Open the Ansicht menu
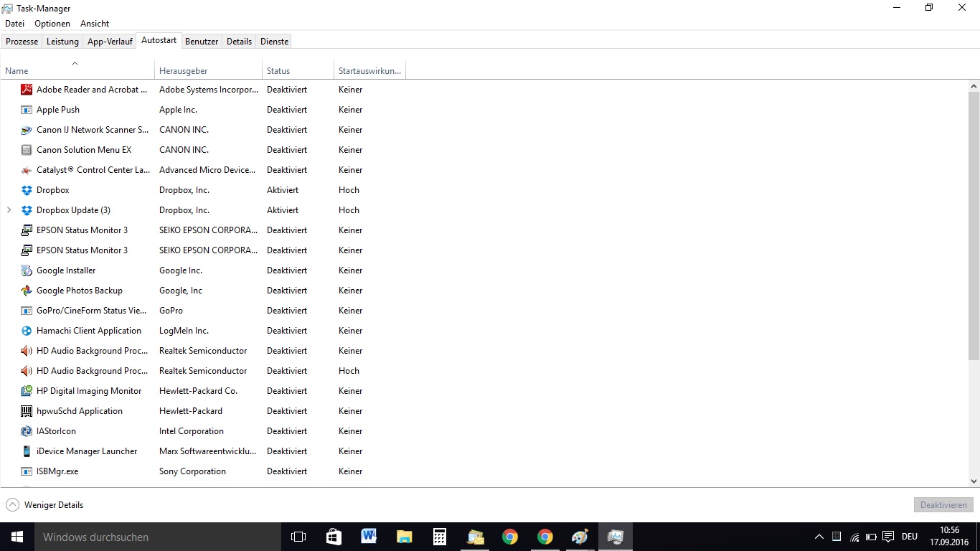The height and width of the screenshot is (551, 980). tap(95, 24)
